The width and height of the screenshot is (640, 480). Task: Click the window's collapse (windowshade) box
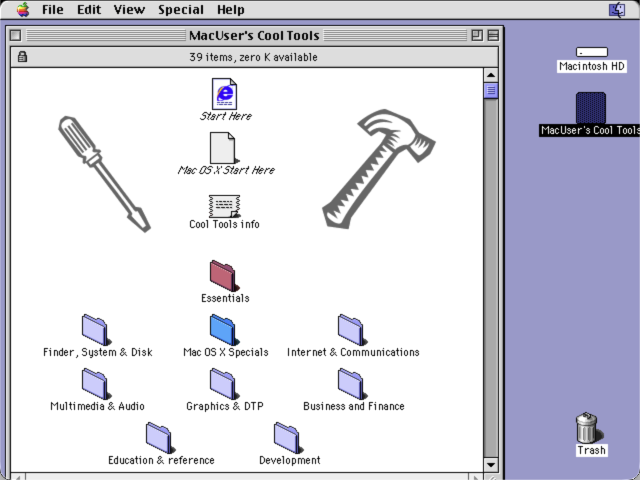[493, 36]
